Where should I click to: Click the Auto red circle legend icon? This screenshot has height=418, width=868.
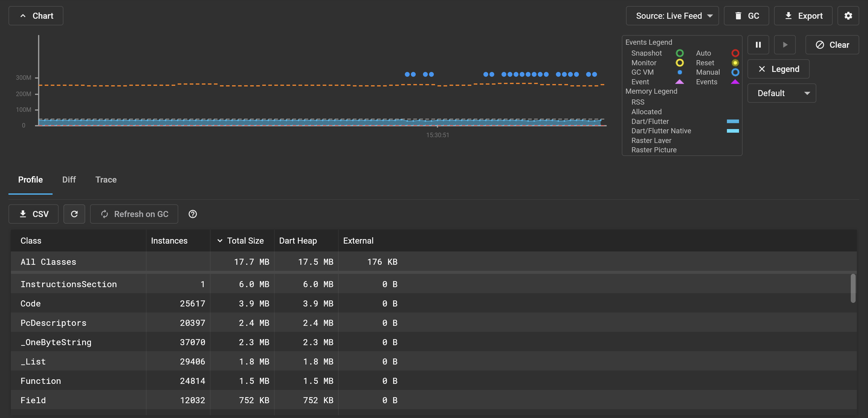[735, 53]
